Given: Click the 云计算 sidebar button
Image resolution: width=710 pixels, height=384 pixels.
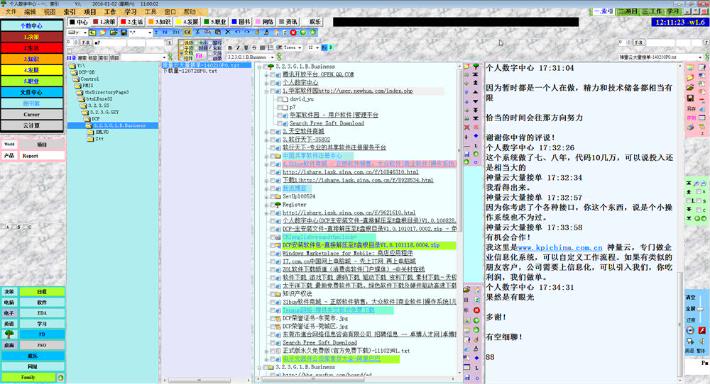Looking at the screenshot, I should 31,125.
